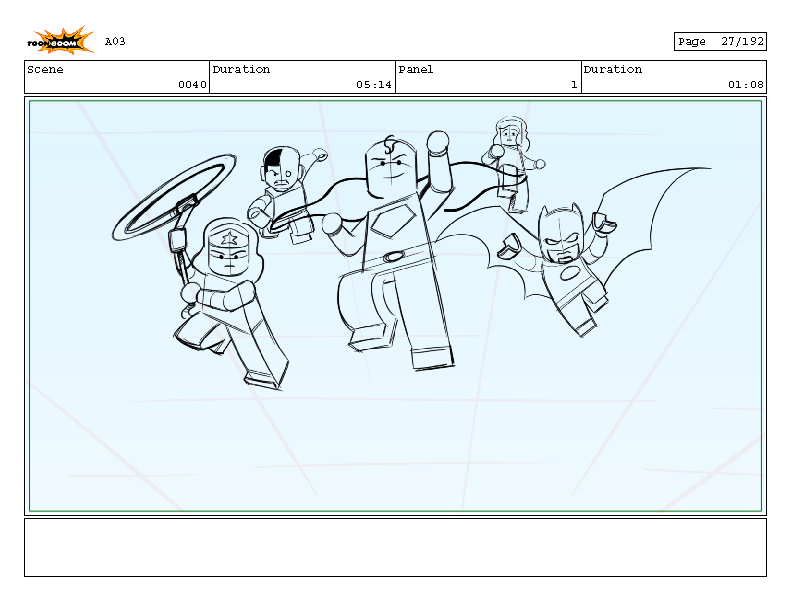Select scene number 0040
Image resolution: width=791 pixels, height=613 pixels.
coord(192,85)
